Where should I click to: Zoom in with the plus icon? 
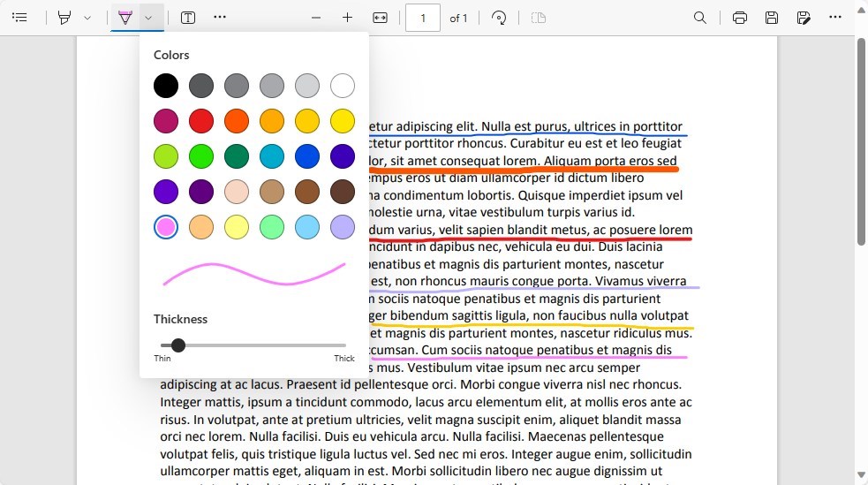pos(347,18)
